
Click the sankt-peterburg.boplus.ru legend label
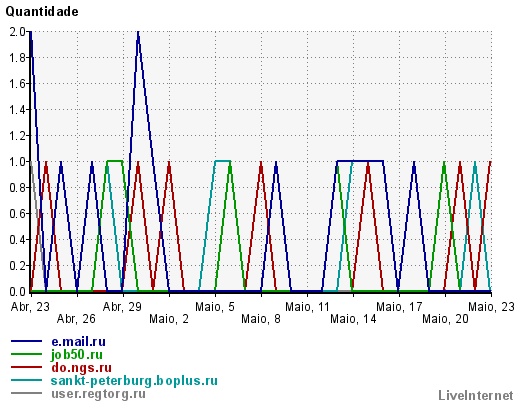(134, 381)
